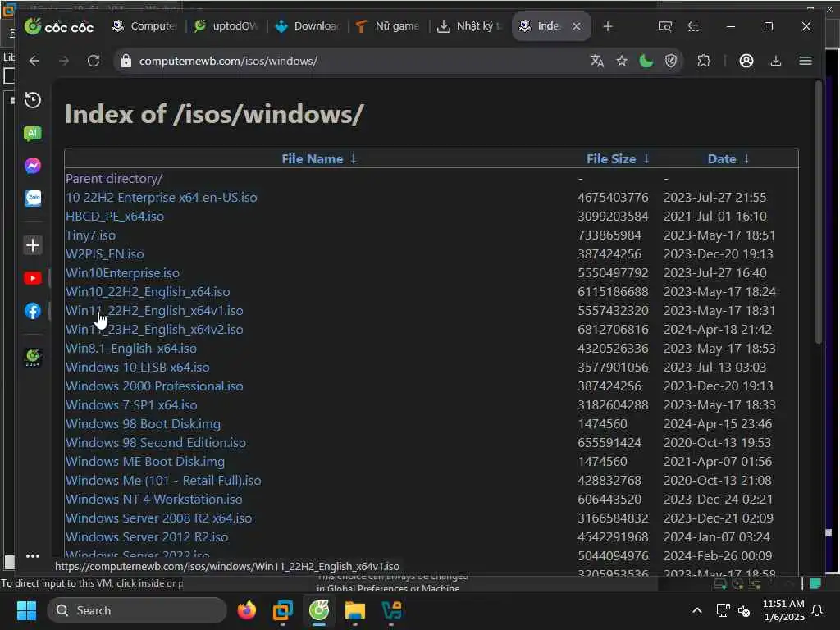Open the browser main menu hamburger
This screenshot has height=630, width=840.
pos(806,61)
